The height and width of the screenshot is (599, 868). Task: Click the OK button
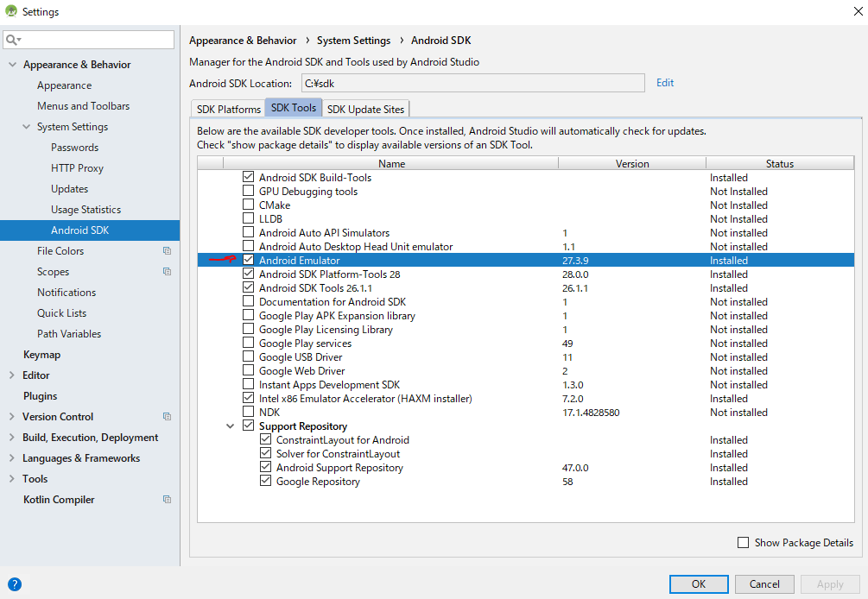coord(699,584)
